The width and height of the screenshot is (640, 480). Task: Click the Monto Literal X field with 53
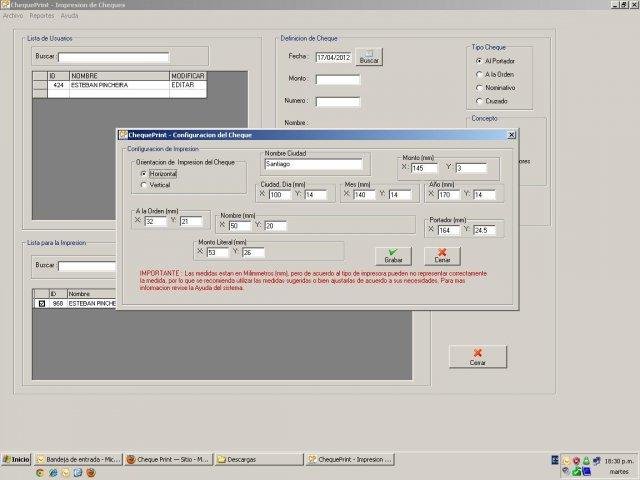click(x=218, y=253)
